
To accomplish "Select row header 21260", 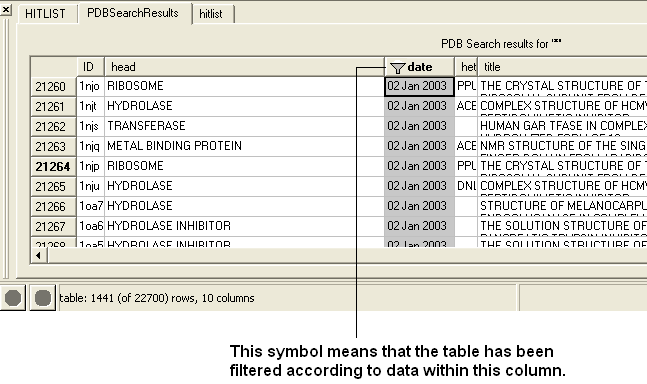I will [x=53, y=87].
